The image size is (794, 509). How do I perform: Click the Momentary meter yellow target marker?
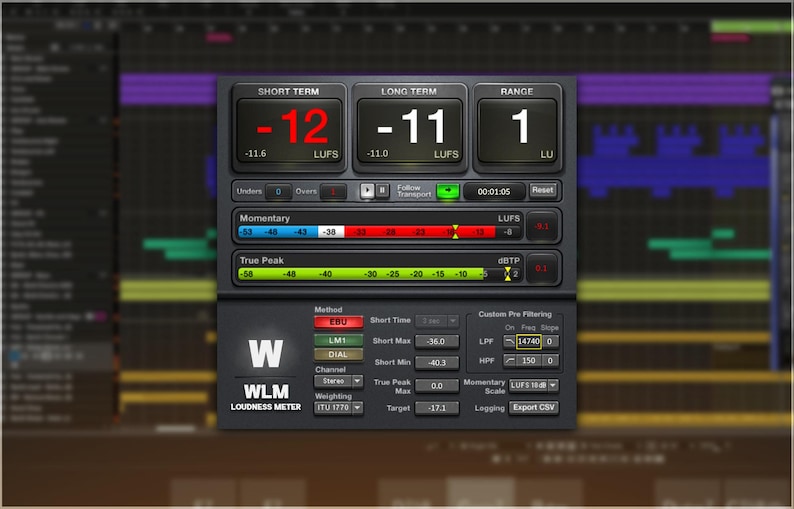pyautogui.click(x=455, y=232)
